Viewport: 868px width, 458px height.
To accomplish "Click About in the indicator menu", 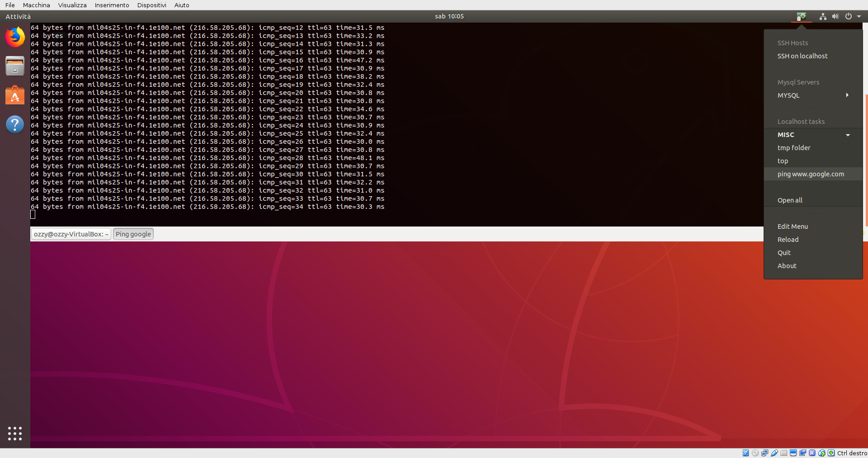I will point(813,266).
